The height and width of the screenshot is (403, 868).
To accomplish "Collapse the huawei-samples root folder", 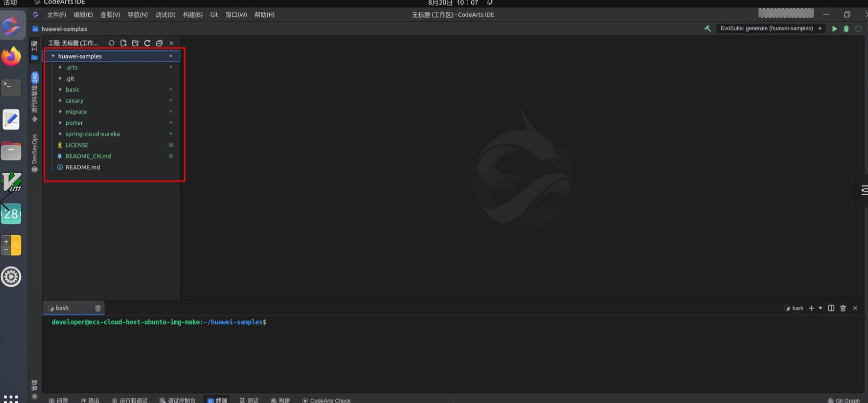I will 53,56.
